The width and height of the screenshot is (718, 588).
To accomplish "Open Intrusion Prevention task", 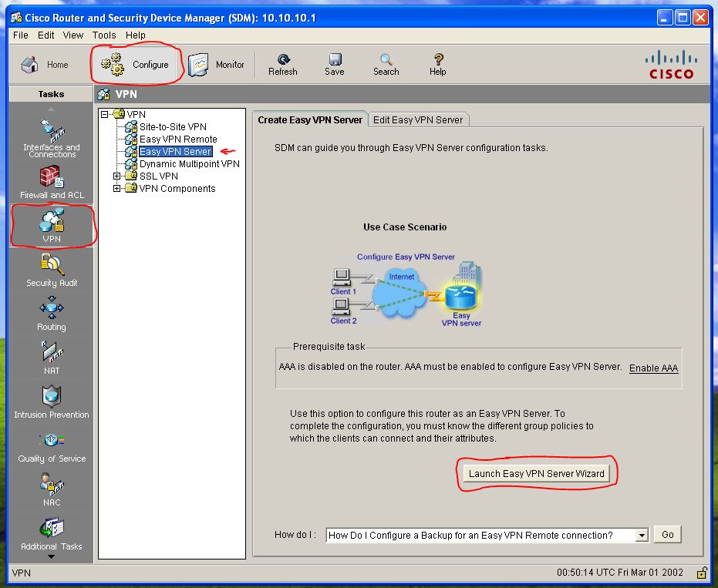I will point(51,402).
